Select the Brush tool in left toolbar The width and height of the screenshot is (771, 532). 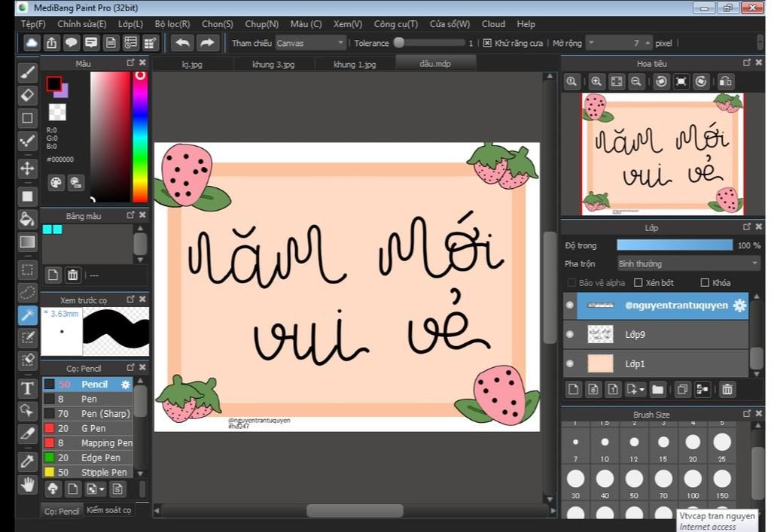[x=28, y=72]
